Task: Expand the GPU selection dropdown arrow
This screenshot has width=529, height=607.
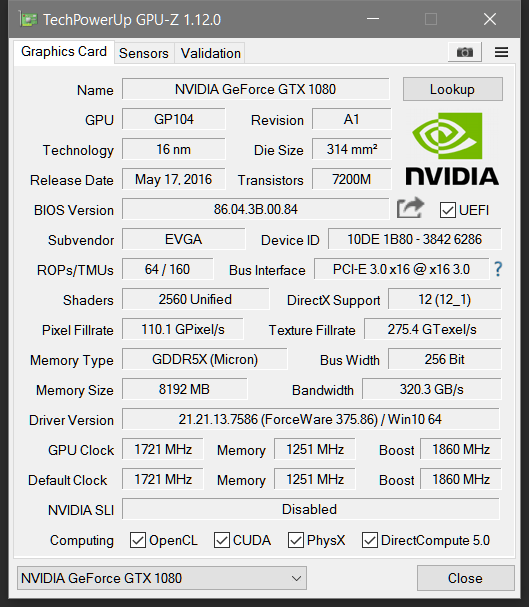Action: 296,578
